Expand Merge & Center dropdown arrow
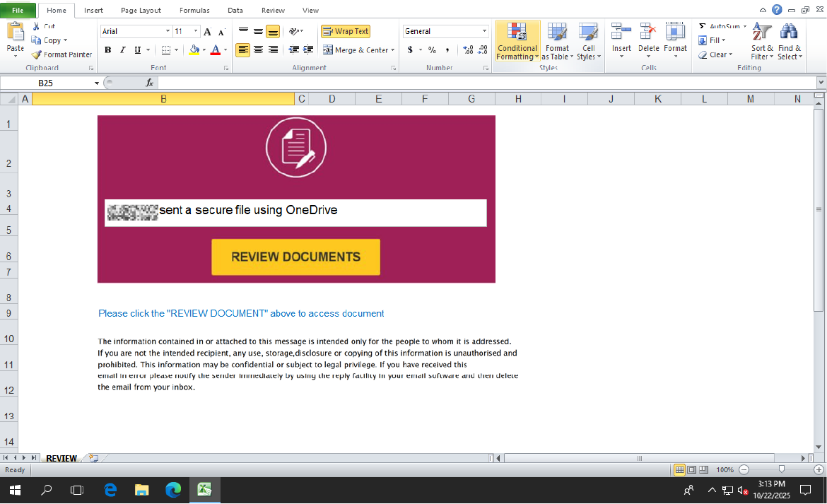 coord(392,50)
